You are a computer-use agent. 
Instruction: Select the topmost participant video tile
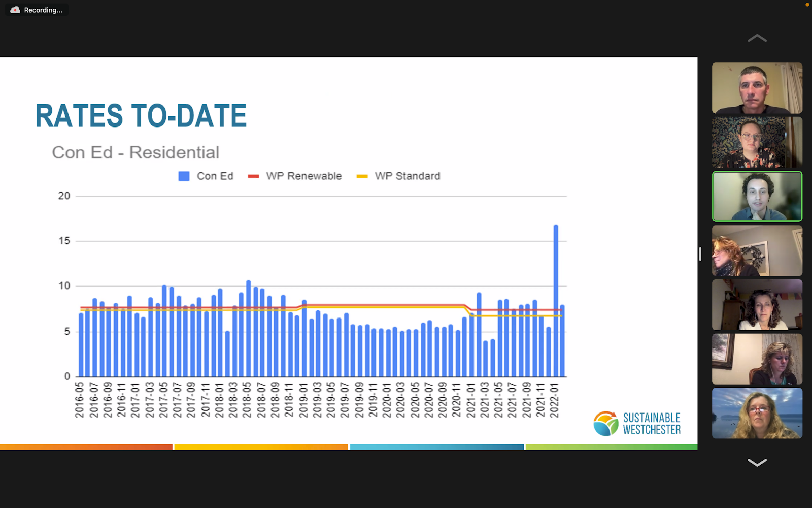(x=757, y=88)
